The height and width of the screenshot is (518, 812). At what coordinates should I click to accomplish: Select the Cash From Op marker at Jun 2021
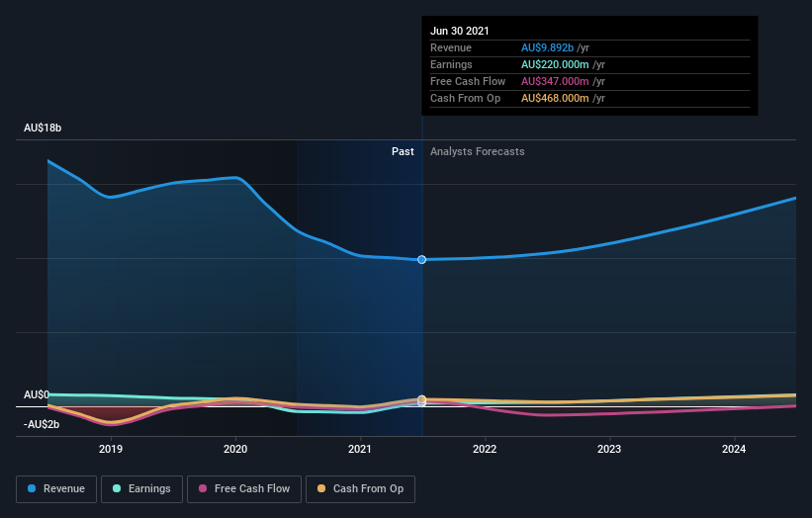tap(422, 399)
